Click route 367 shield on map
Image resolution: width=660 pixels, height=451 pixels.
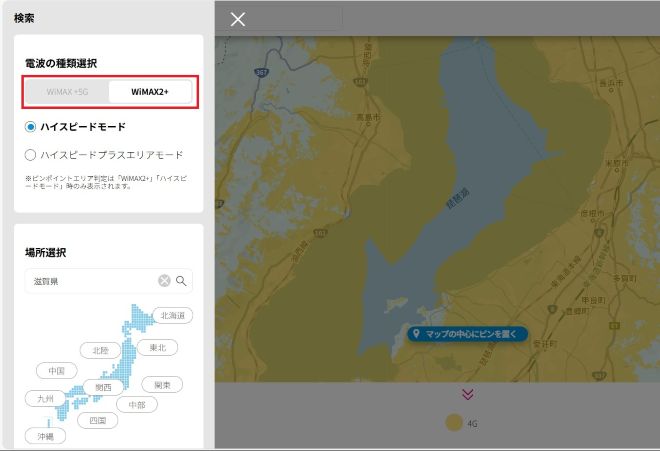[261, 72]
